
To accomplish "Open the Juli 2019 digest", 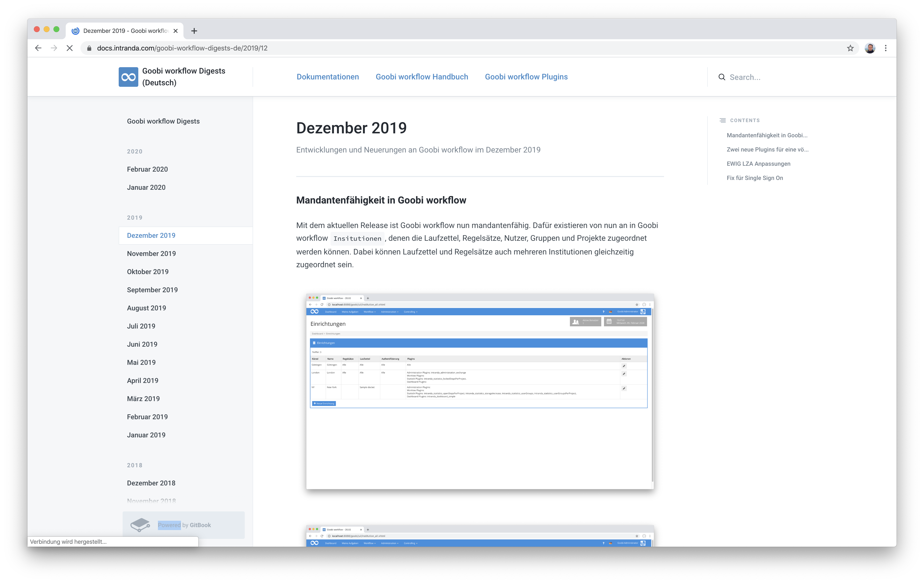I will 141,326.
